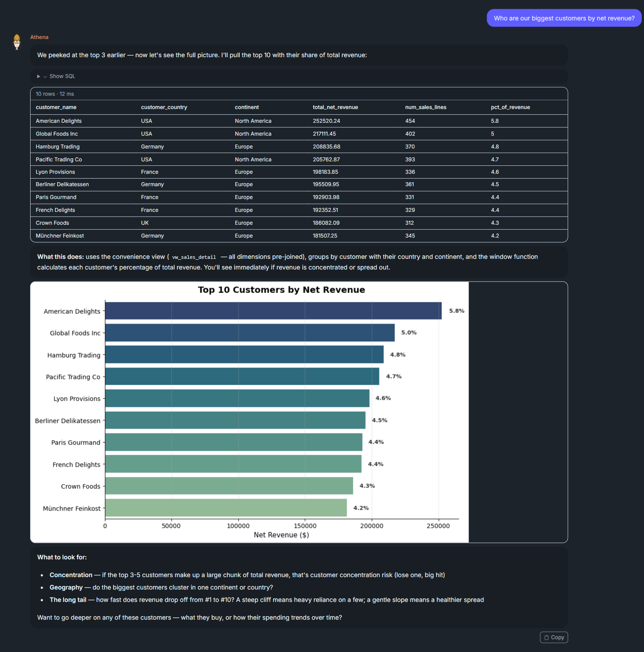Click the revenue value 192352.51
The image size is (644, 652).
pos(325,210)
